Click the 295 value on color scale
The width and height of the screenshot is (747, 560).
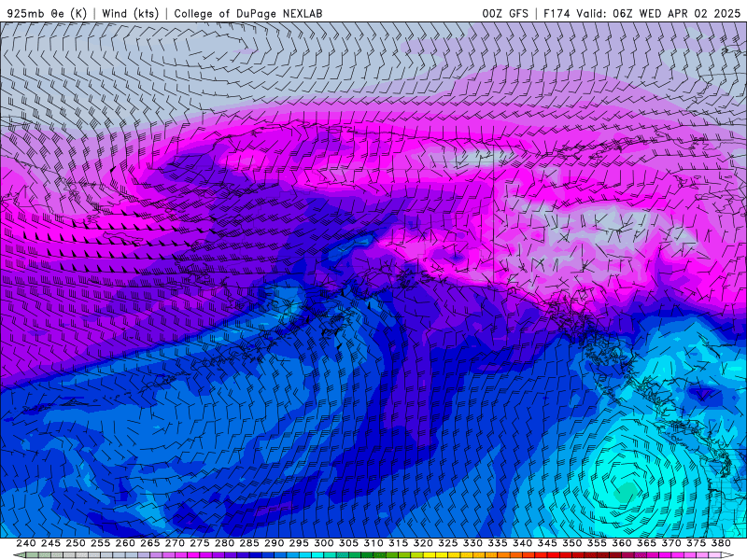pos(299,543)
